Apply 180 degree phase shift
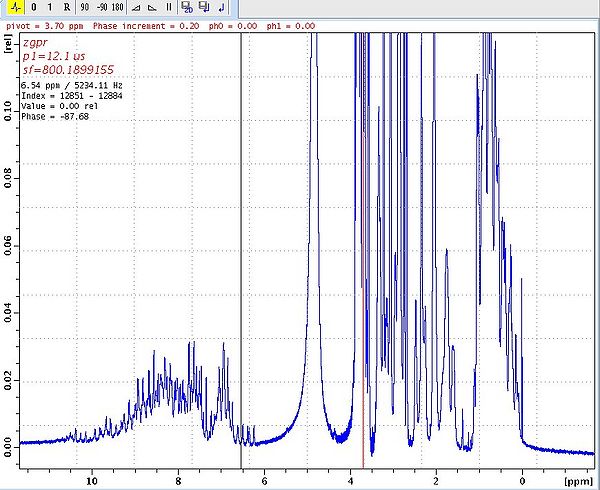The image size is (600, 490). [118, 8]
